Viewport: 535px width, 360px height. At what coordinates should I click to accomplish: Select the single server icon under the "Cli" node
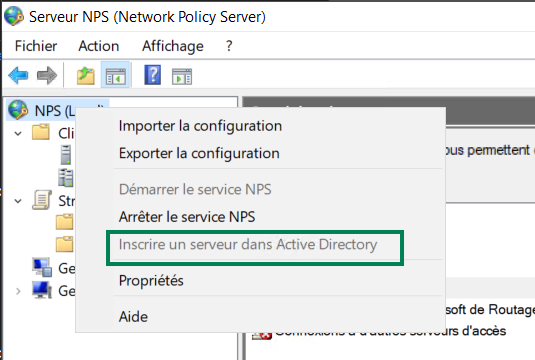coord(66,155)
